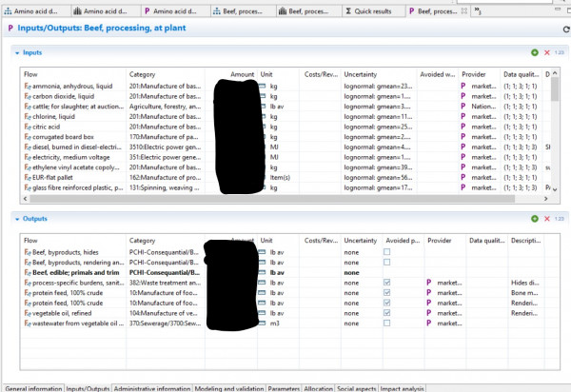Select row 'diesel, burned in diesel-electri...'
This screenshot has width=571, height=392.
[x=285, y=147]
